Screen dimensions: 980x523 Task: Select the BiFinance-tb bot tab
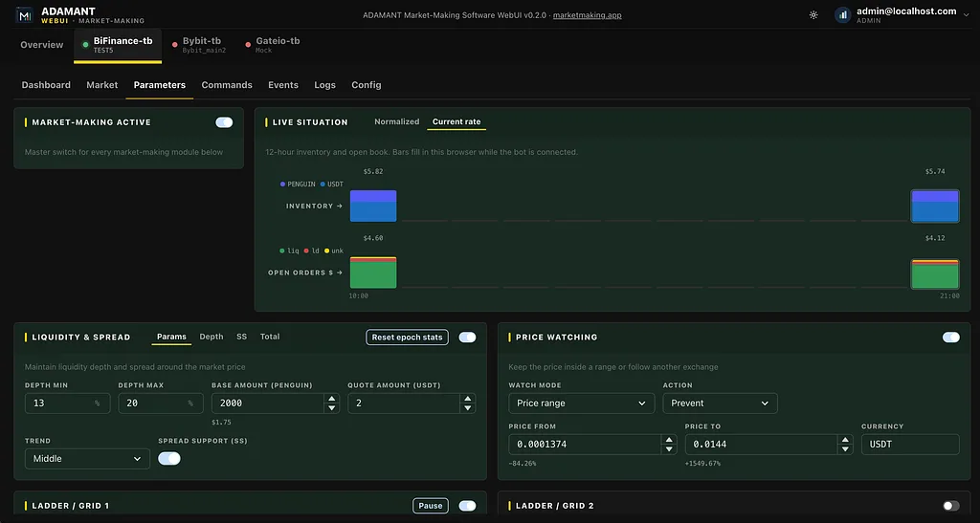pos(118,45)
